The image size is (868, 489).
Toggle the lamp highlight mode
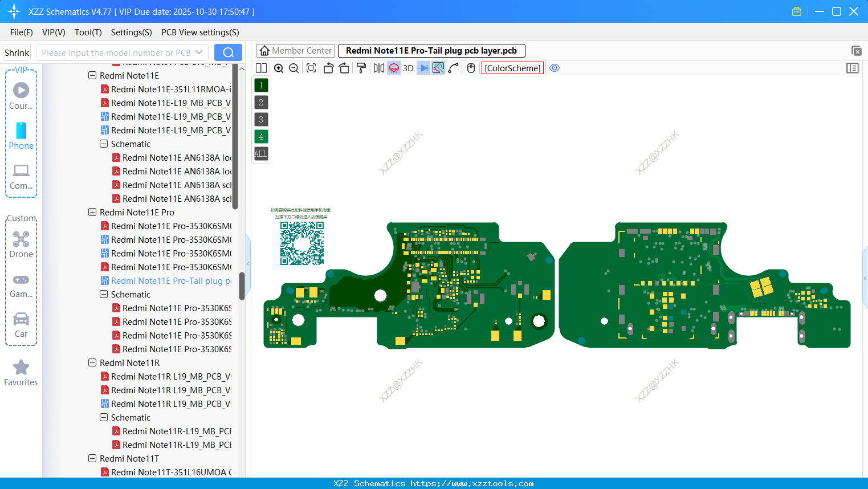pos(393,68)
